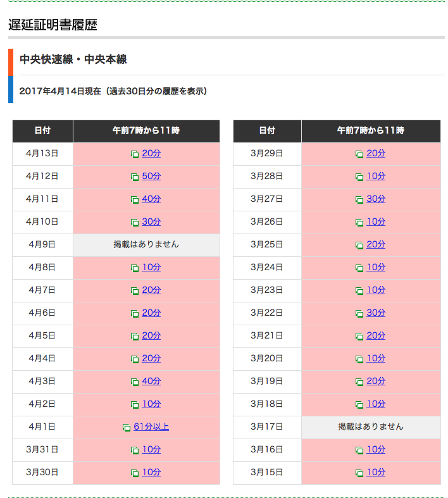Open the 30分 delay link for April 10
448x498 pixels.
[x=151, y=221]
